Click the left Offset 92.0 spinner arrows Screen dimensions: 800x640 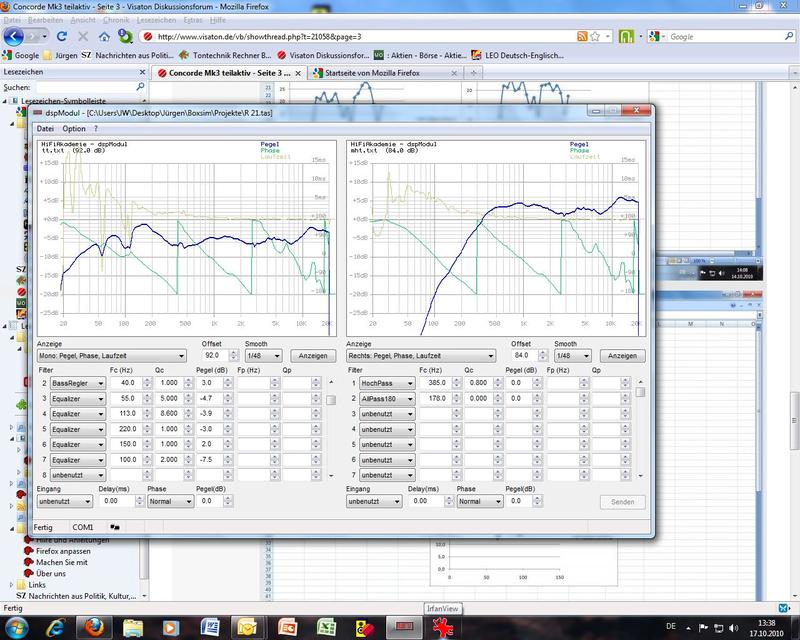(x=234, y=356)
